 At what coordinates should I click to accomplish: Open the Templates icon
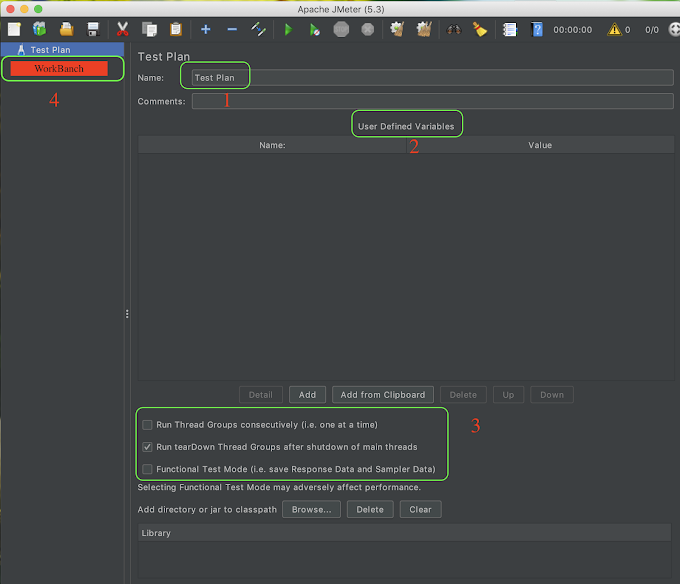coord(39,29)
